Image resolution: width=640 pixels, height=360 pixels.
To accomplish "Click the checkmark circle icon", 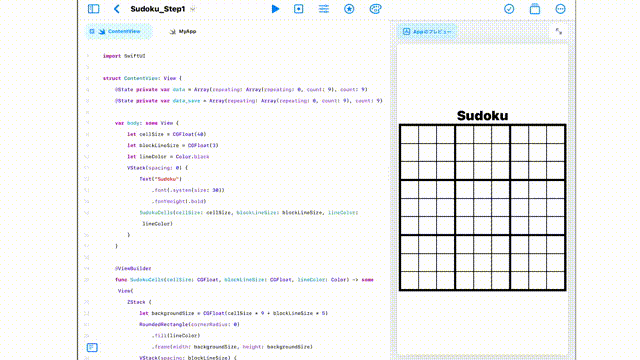I will point(509,9).
